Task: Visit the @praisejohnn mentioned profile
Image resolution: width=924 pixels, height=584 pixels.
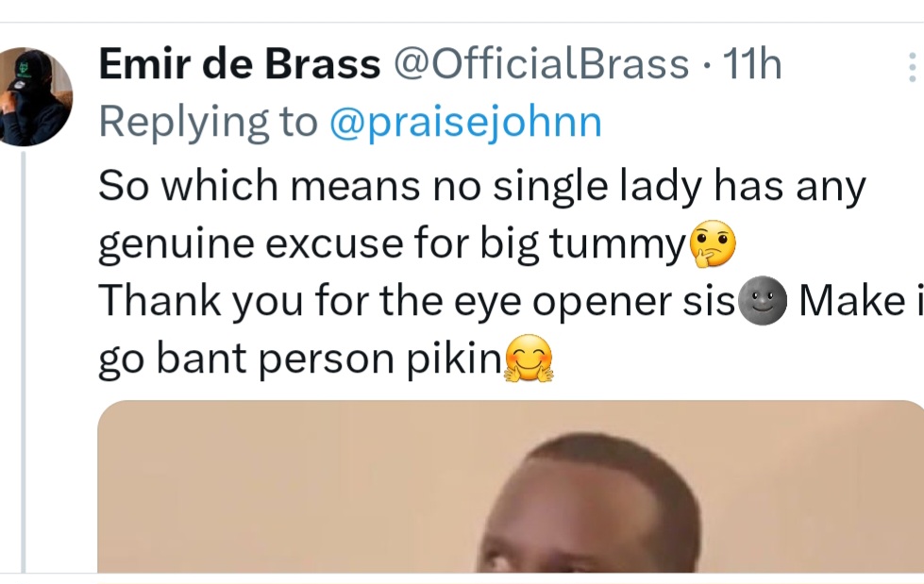Action: [465, 123]
